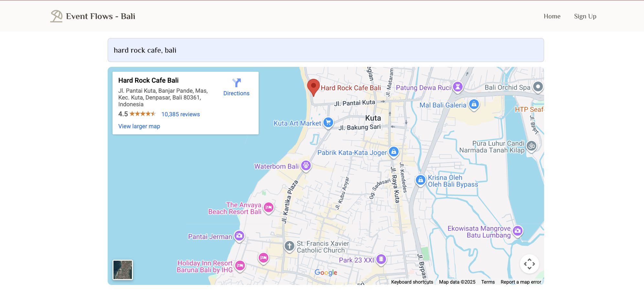Click the Jl. Bakung Sari street label

tap(360, 127)
